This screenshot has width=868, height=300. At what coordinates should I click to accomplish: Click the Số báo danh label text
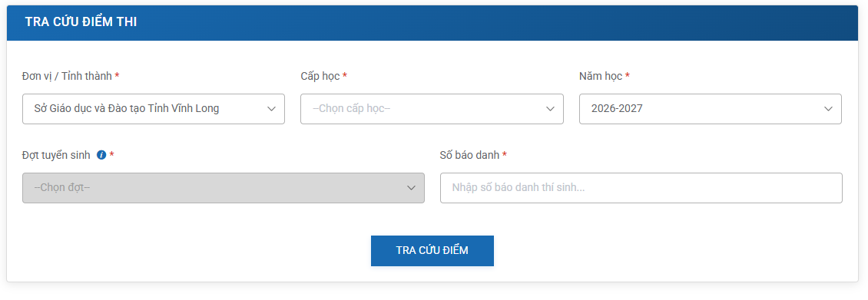click(x=469, y=155)
